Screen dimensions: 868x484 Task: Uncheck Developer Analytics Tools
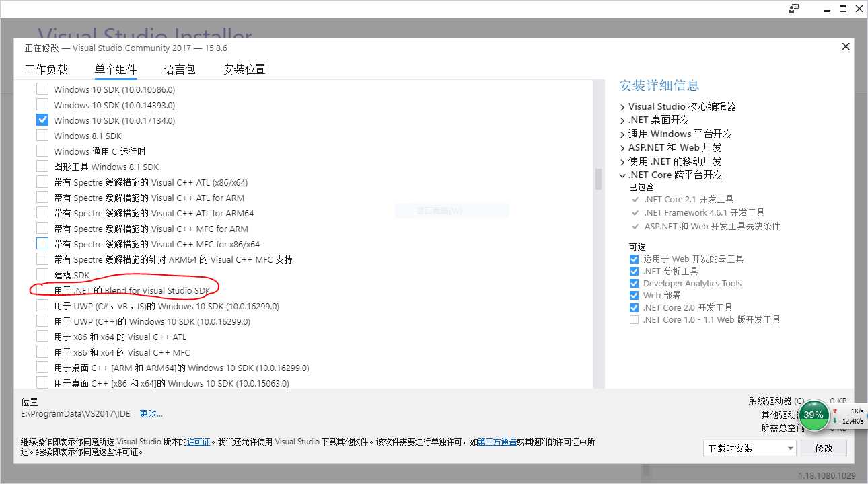[634, 283]
